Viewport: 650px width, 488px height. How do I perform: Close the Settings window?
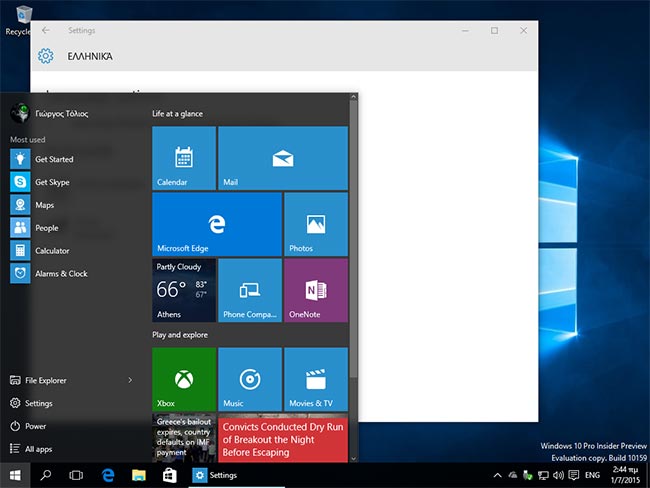pyautogui.click(x=524, y=30)
